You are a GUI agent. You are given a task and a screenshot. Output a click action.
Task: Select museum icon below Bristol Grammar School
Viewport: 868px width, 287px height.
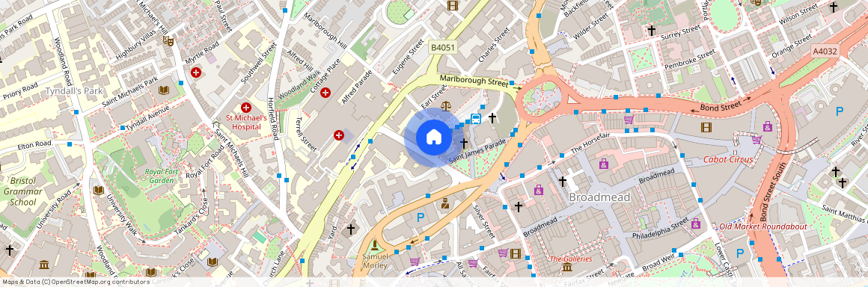coord(44,265)
